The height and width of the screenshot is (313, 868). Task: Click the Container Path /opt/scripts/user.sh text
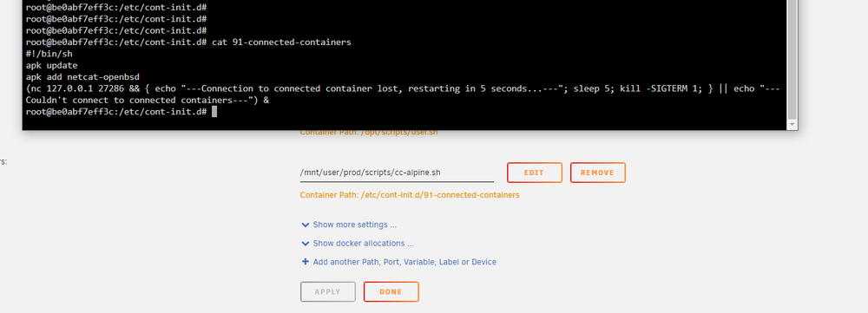tap(369, 133)
